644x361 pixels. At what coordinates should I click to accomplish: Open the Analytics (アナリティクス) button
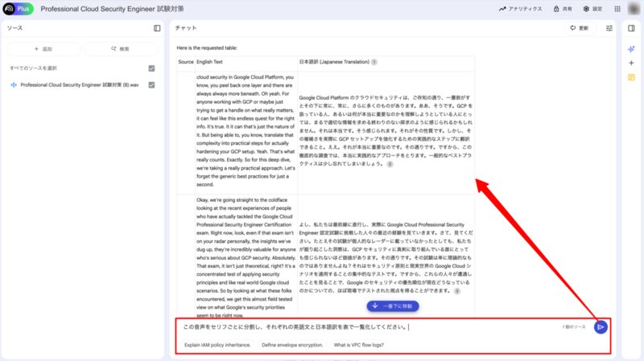(520, 9)
